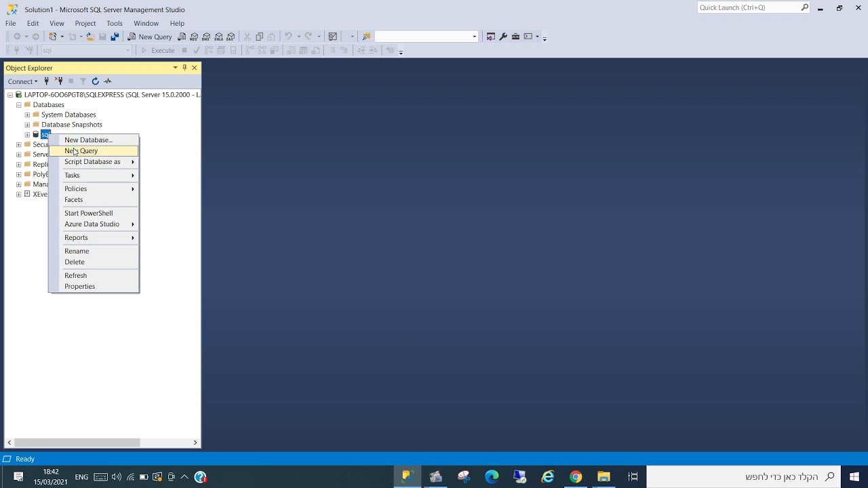Image resolution: width=868 pixels, height=488 pixels.
Task: Choose Properties from context menu
Action: tap(94, 286)
